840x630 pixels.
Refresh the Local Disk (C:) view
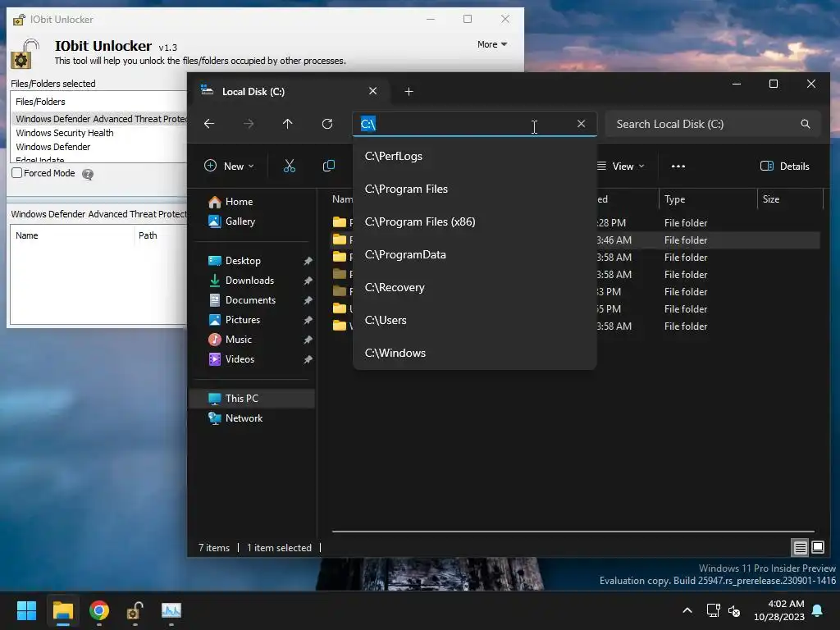(x=327, y=124)
